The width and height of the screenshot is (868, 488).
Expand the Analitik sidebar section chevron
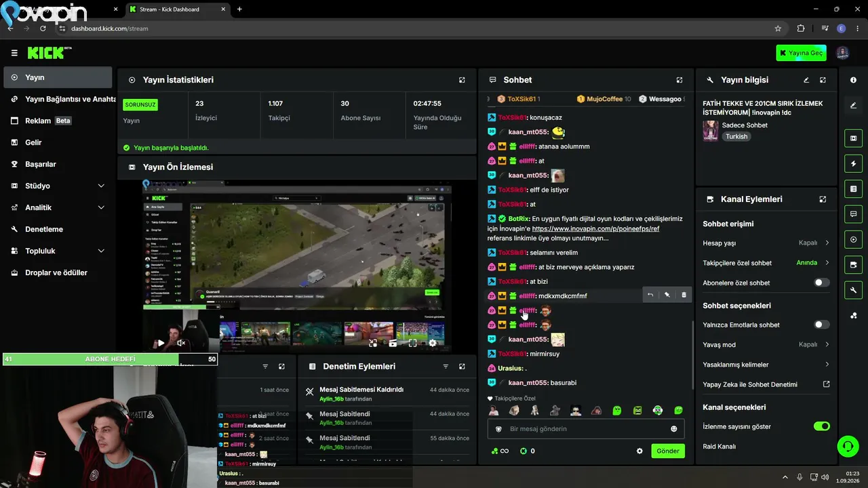coord(101,207)
